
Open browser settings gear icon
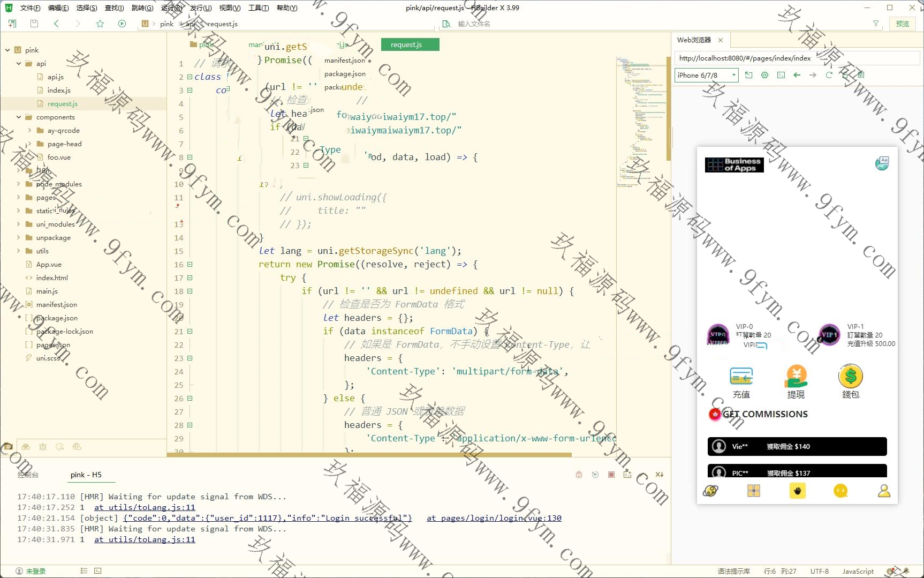tap(764, 75)
